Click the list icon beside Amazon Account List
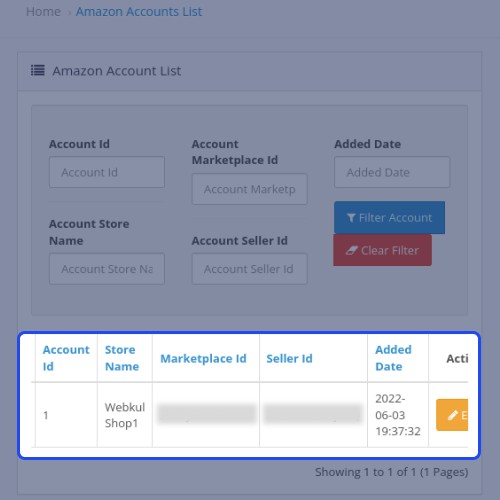500x500 pixels. click(x=37, y=70)
